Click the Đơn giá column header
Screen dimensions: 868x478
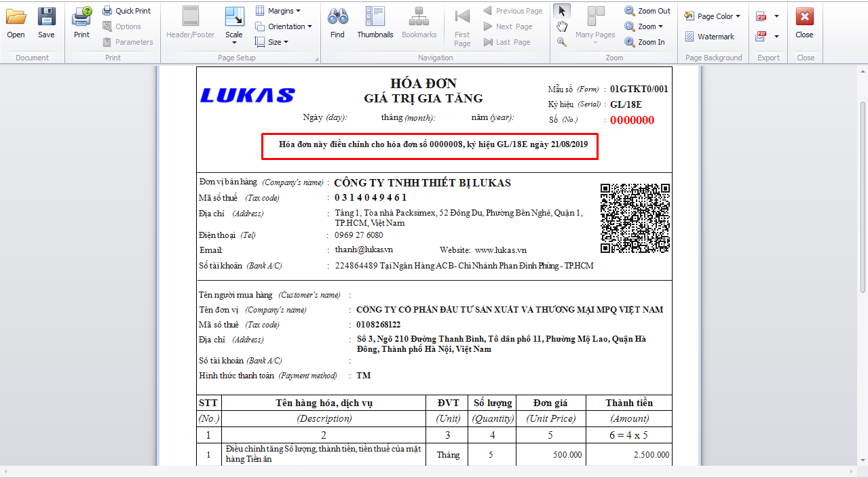tap(550, 403)
